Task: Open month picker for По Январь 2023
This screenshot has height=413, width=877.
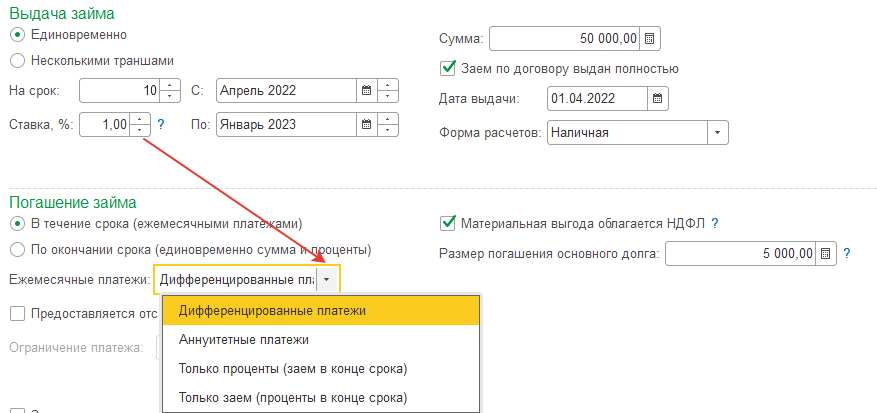Action: click(366, 125)
